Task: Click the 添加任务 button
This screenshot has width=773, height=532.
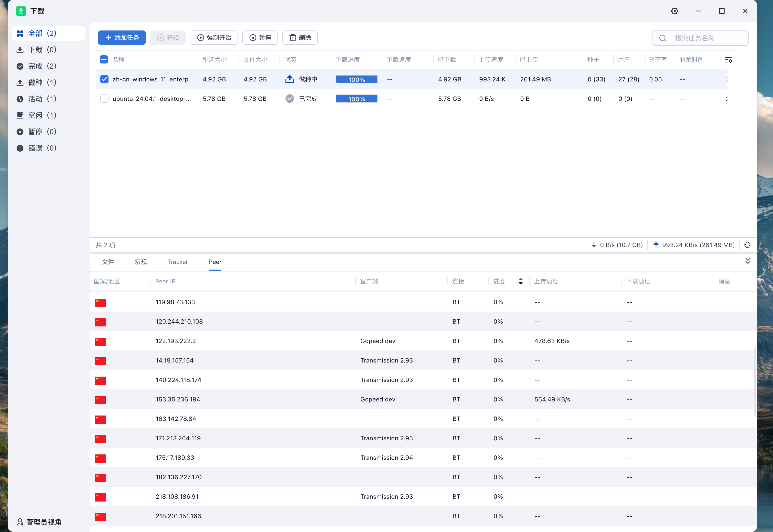Action: [x=122, y=38]
